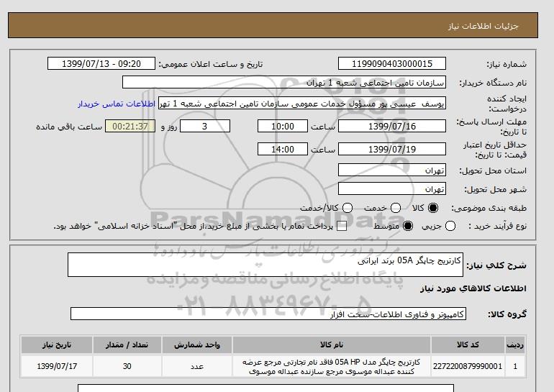Click the استان محل تحویل label
This screenshot has height=392, width=554.
493,170
